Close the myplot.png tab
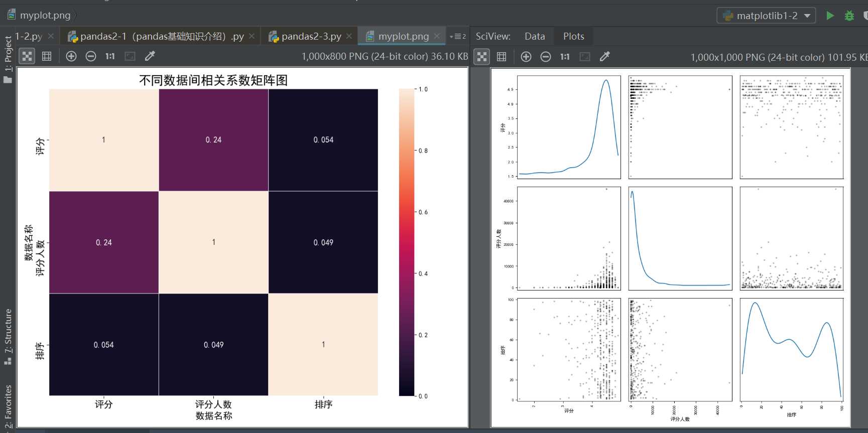The image size is (868, 433). (x=437, y=36)
